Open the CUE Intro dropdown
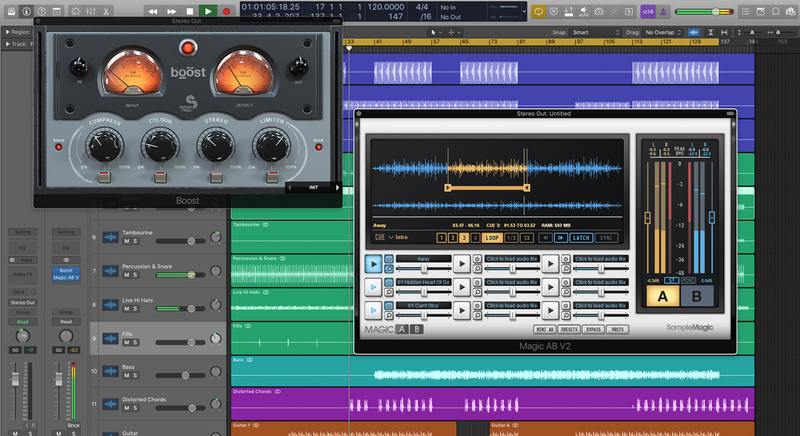The image size is (800, 436). 398,237
